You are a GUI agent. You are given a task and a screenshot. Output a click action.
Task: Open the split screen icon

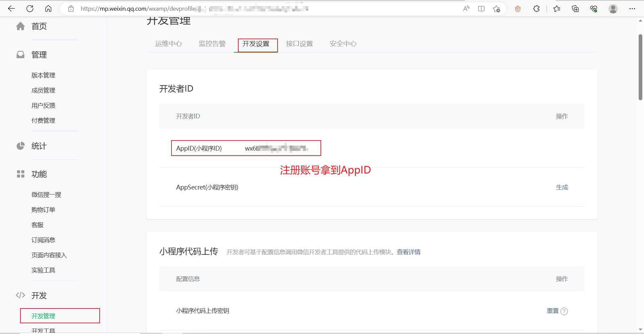[x=481, y=9]
